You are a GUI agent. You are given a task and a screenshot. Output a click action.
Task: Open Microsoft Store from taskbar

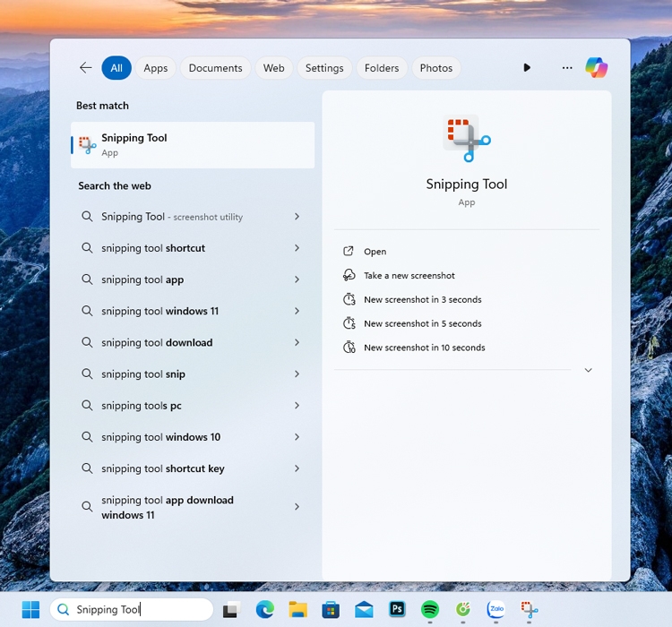click(x=331, y=609)
